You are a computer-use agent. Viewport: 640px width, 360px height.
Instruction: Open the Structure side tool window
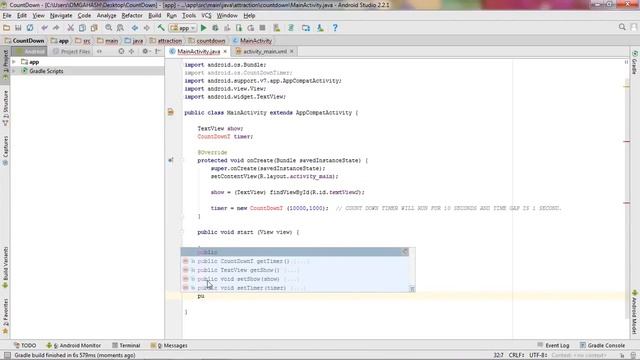pyautogui.click(x=5, y=108)
